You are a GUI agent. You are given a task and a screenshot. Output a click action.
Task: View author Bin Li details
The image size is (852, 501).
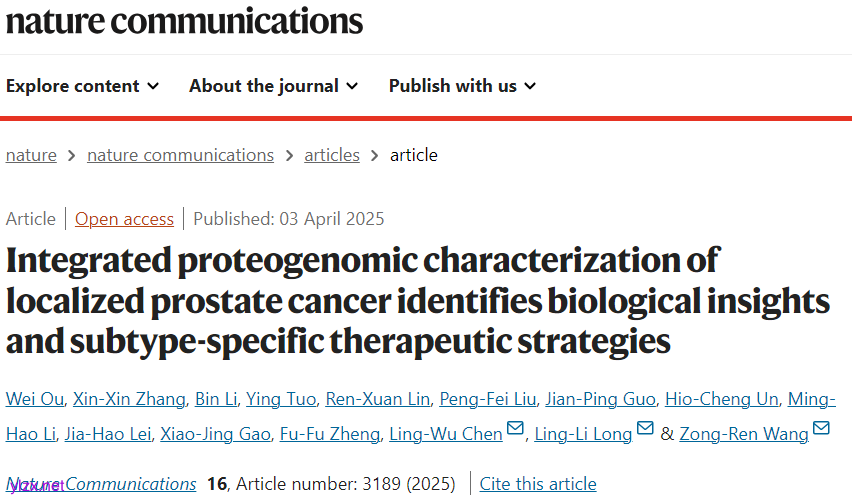pos(215,399)
